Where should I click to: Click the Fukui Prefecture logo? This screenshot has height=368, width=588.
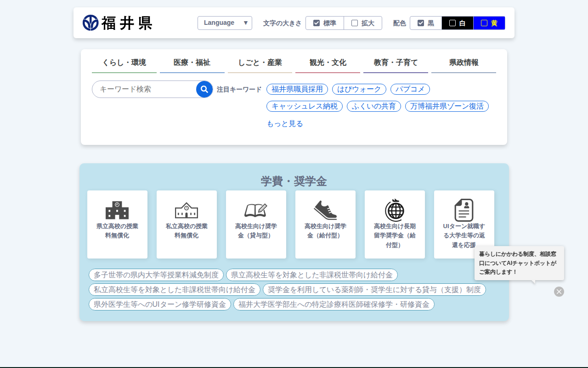(118, 23)
